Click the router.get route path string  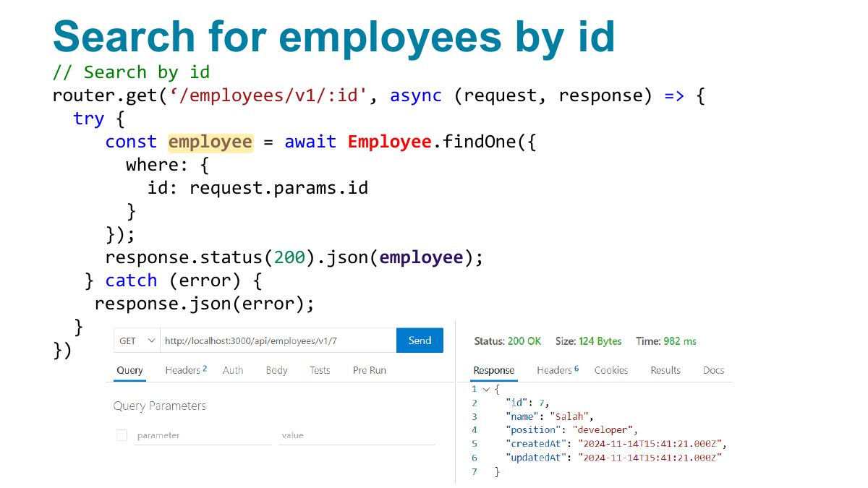pyautogui.click(x=268, y=95)
